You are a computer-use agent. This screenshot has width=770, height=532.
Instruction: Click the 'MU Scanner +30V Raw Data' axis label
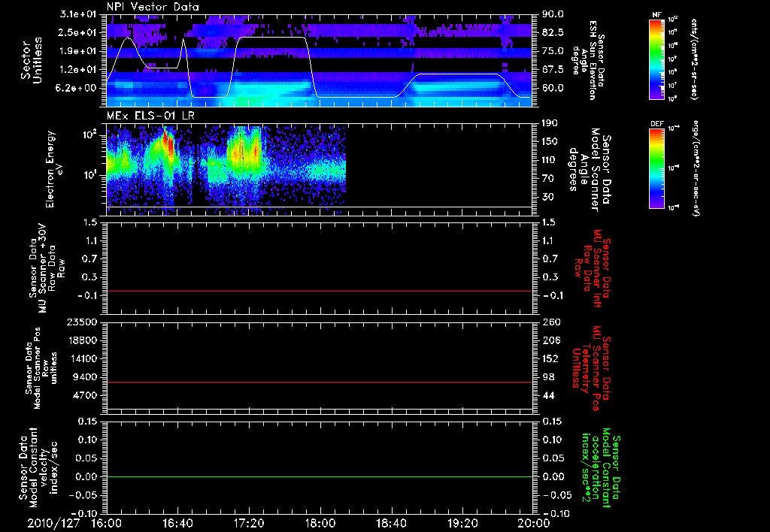click(x=47, y=268)
